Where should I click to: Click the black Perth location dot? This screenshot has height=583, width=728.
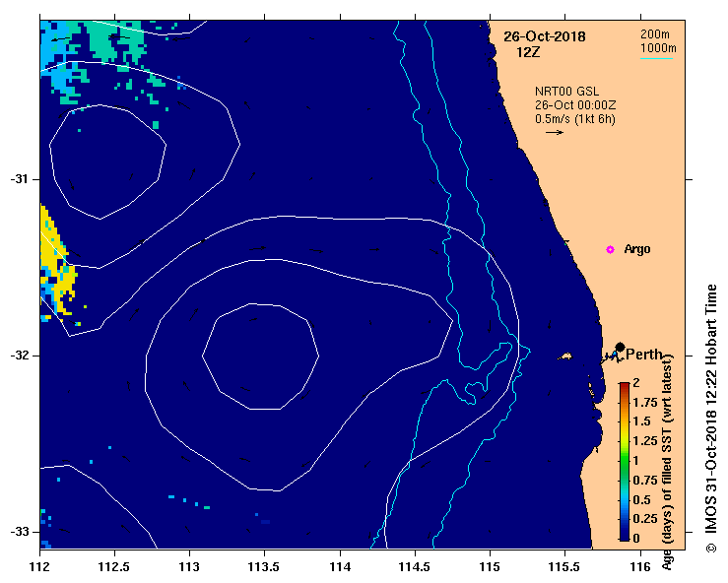pyautogui.click(x=620, y=347)
